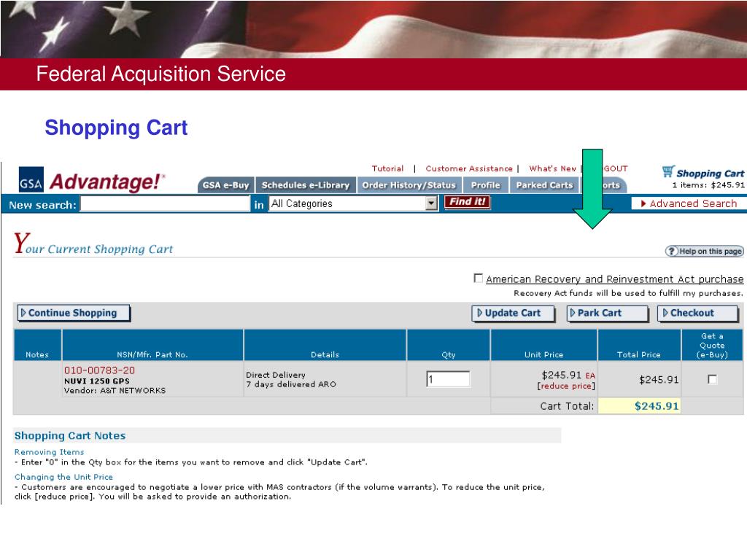Switch to Schedules e-Library tab

(x=306, y=185)
